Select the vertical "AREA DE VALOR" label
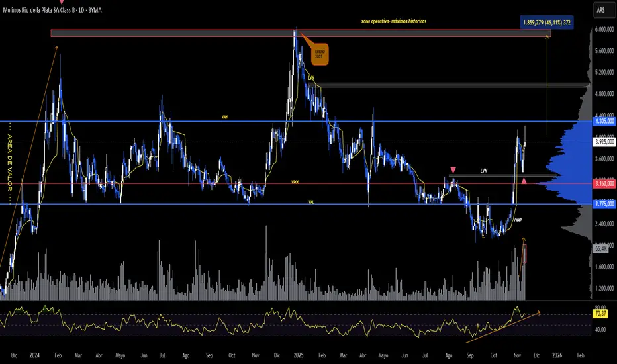 click(x=10, y=163)
